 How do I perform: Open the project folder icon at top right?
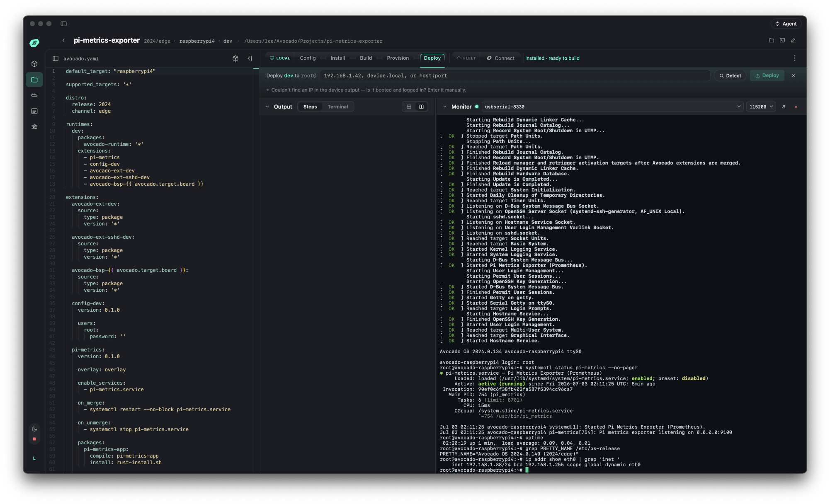[772, 41]
